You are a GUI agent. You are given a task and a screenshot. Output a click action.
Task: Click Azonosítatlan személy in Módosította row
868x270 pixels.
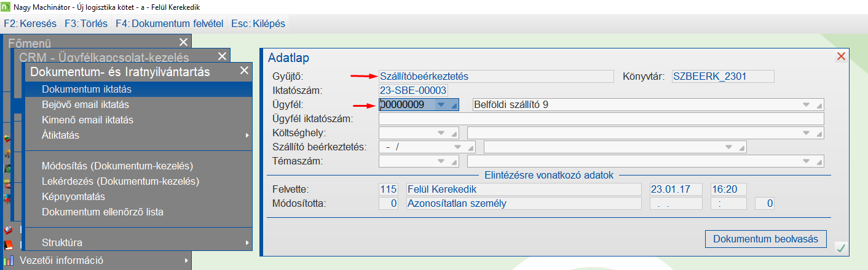(x=523, y=204)
